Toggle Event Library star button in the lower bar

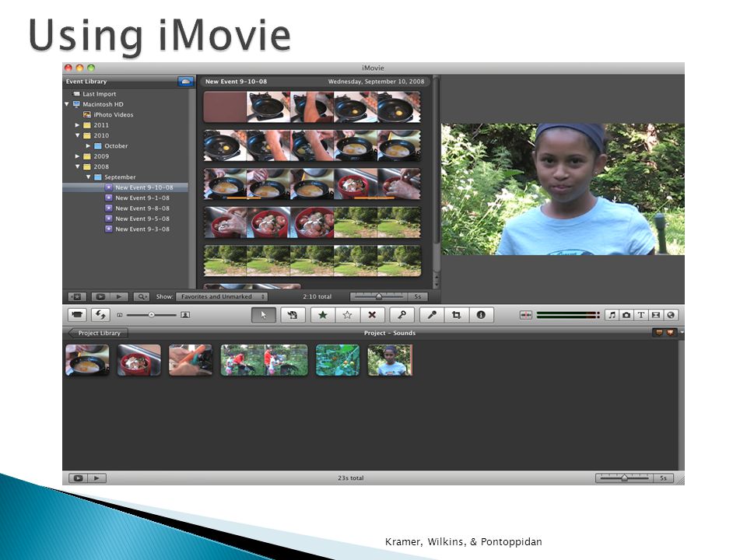77,296
